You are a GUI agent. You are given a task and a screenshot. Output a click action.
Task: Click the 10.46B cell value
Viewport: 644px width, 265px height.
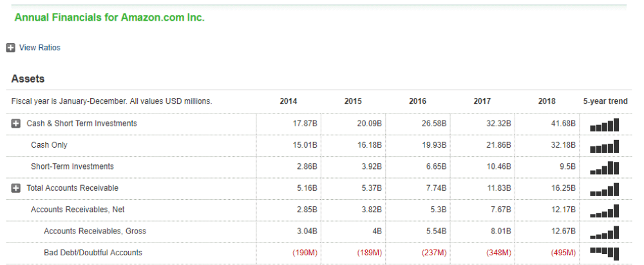(x=498, y=166)
